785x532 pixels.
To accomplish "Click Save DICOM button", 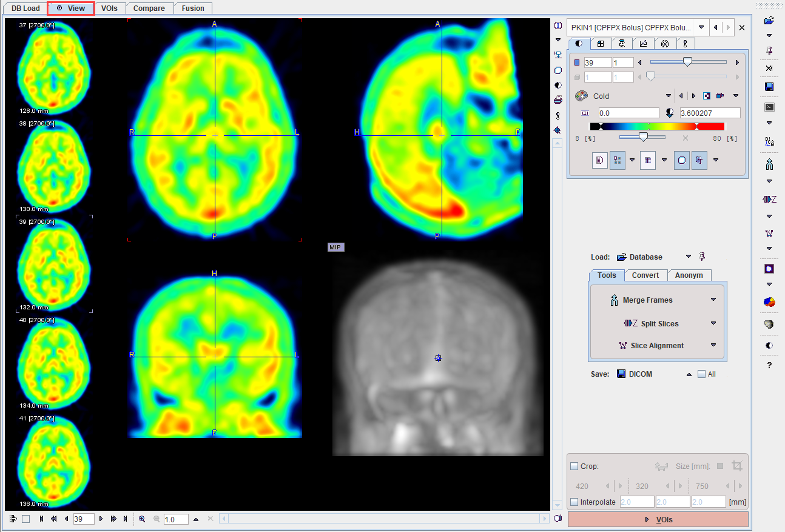I will click(x=635, y=374).
